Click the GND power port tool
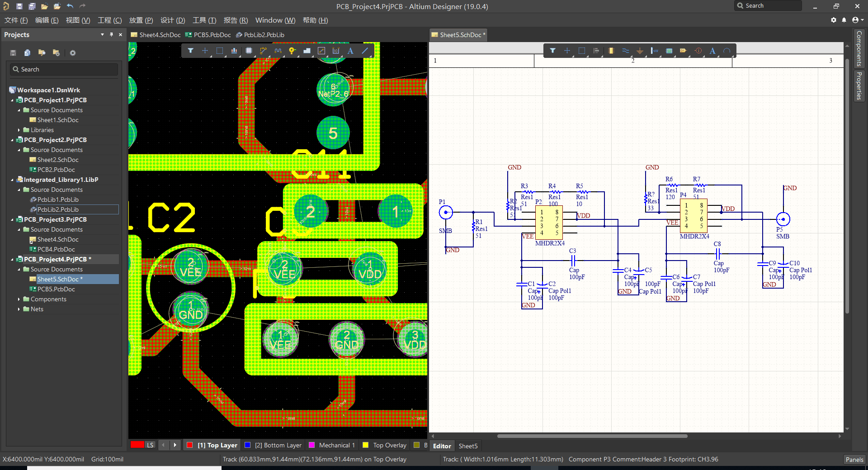 point(640,51)
